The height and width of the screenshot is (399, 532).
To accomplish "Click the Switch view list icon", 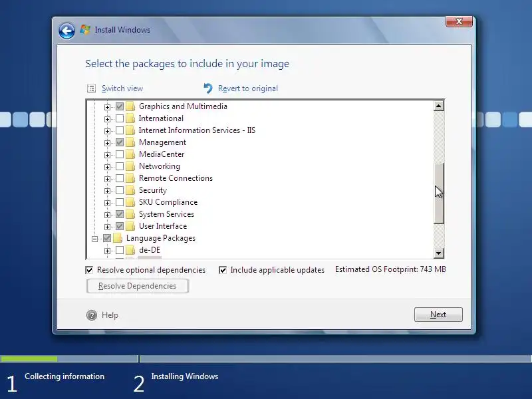I will (91, 88).
